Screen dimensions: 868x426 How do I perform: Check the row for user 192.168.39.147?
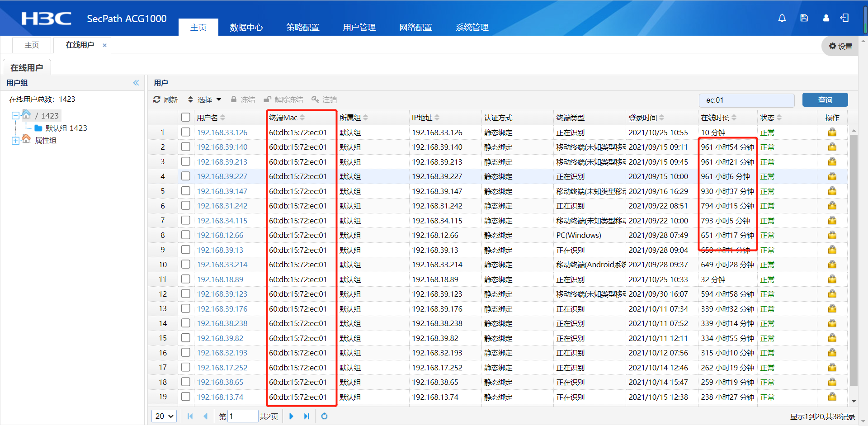(x=185, y=191)
